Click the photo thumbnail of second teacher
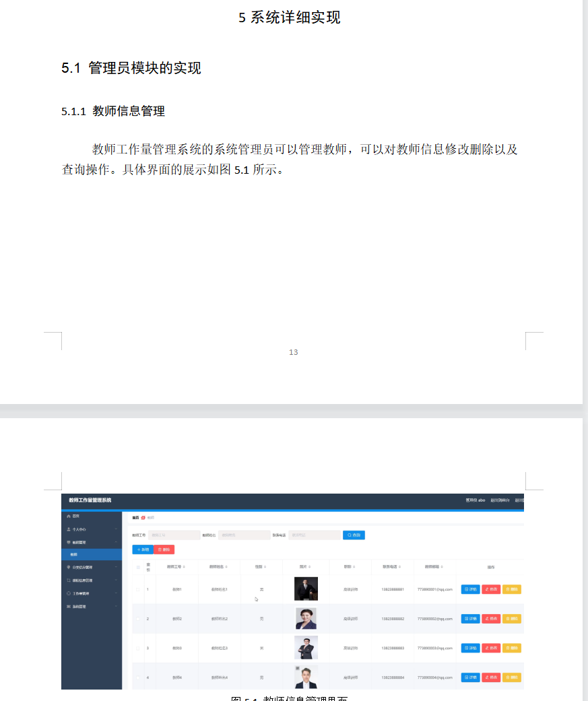The image size is (588, 701). pyautogui.click(x=306, y=618)
